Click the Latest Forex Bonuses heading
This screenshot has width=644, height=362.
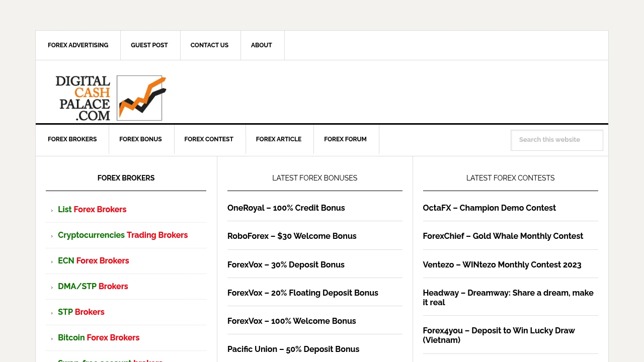click(315, 178)
